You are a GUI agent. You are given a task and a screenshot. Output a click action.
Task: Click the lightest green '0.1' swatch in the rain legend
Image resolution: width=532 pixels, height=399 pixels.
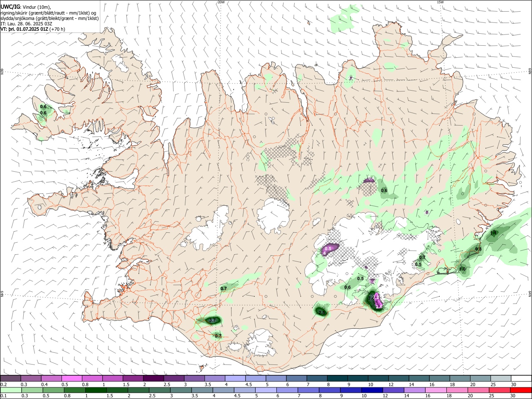click(10, 390)
